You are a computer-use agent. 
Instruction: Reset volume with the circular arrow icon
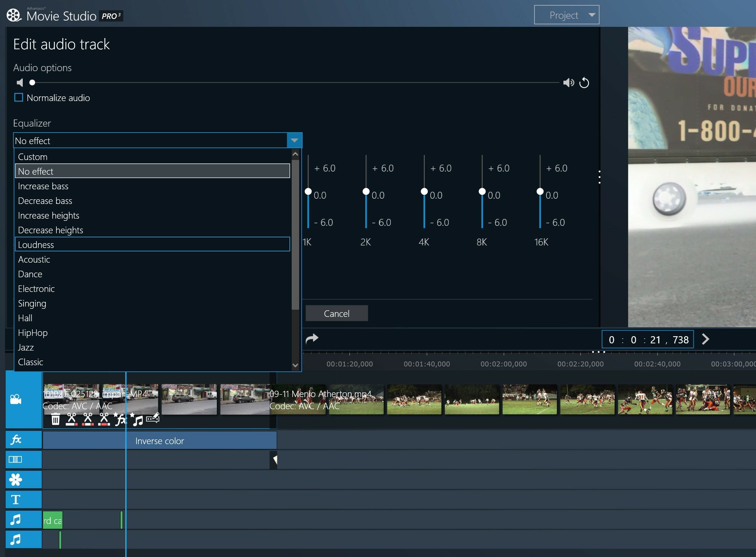click(584, 83)
